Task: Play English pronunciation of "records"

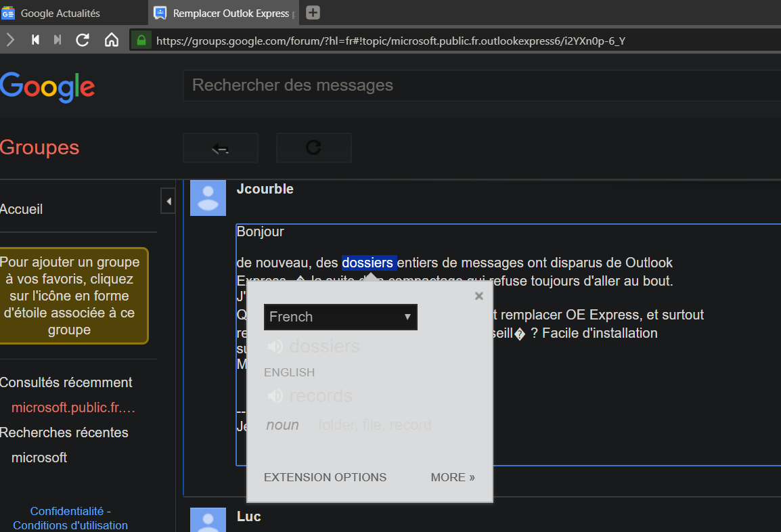Action: pos(276,395)
